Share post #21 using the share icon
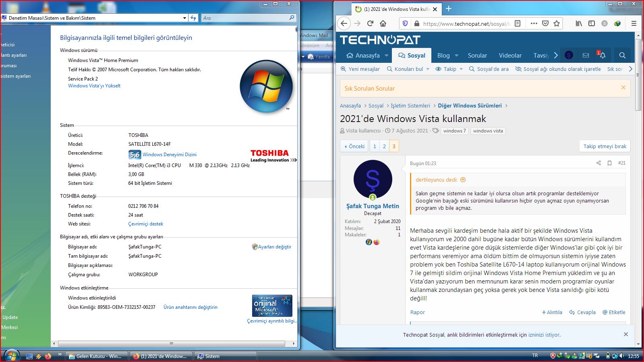The width and height of the screenshot is (644, 362). pyautogui.click(x=598, y=163)
